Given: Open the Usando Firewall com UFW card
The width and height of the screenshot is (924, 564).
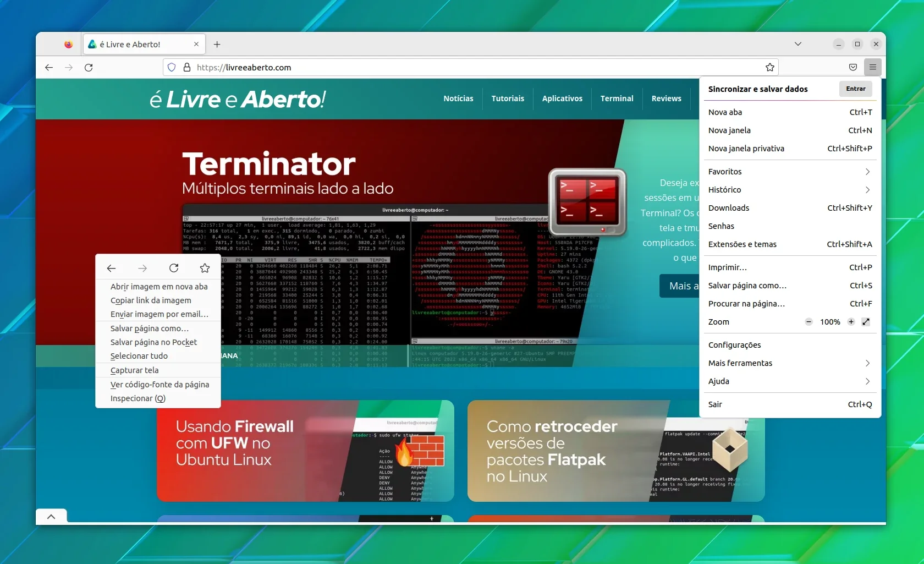Looking at the screenshot, I should click(305, 451).
